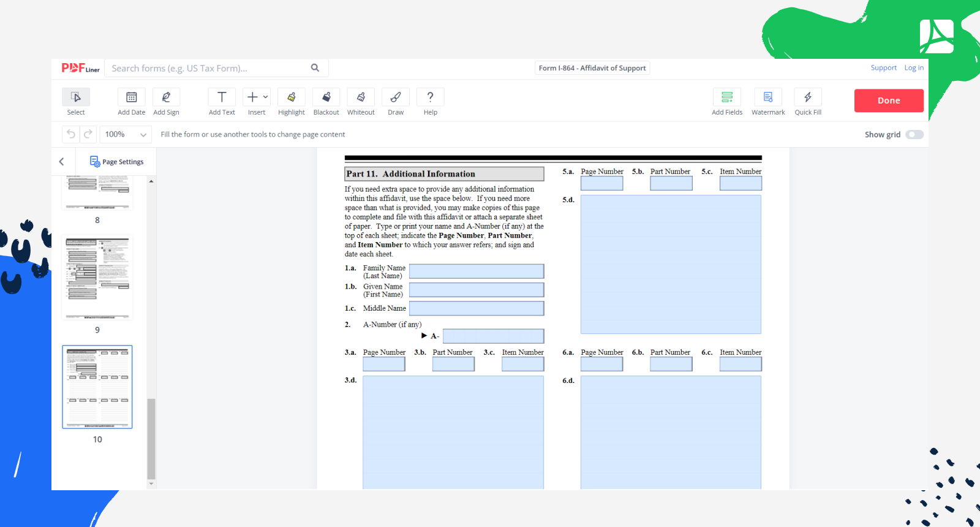Image resolution: width=980 pixels, height=527 pixels.
Task: Open Page Settings
Action: [116, 162]
